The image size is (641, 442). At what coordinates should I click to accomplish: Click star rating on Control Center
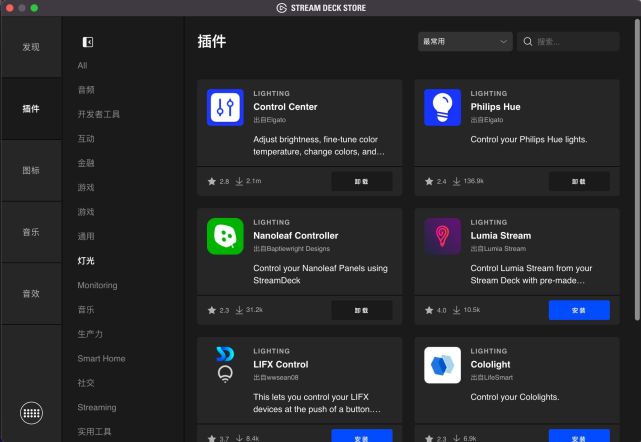pos(211,181)
